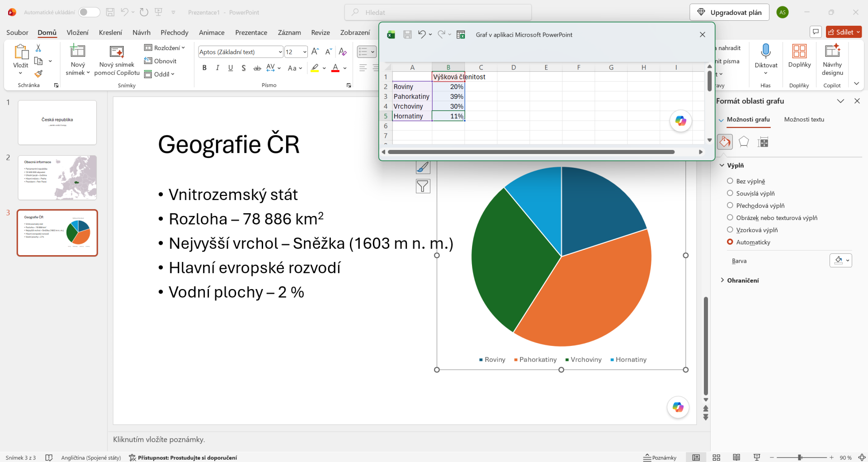Open Size and Properties icon in format pane
This screenshot has height=462, width=868.
[x=763, y=142]
